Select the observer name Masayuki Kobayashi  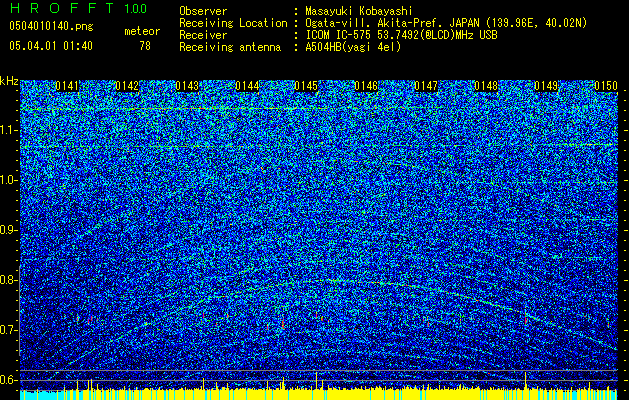[x=358, y=11]
